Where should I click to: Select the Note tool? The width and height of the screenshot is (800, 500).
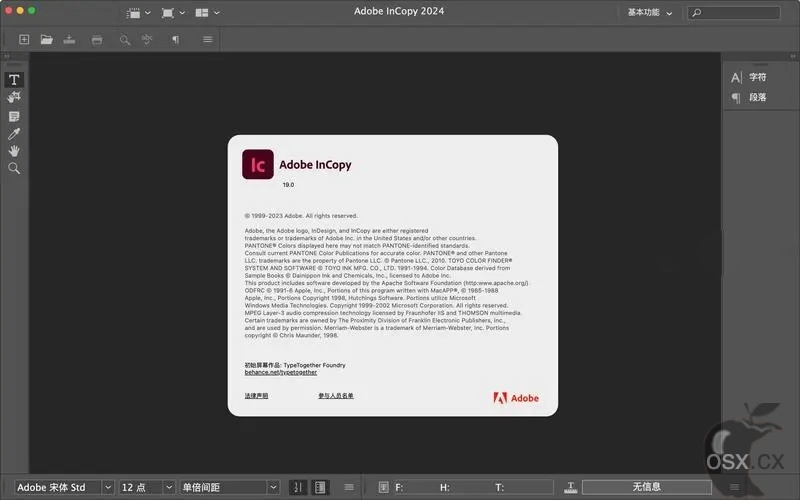(x=14, y=116)
